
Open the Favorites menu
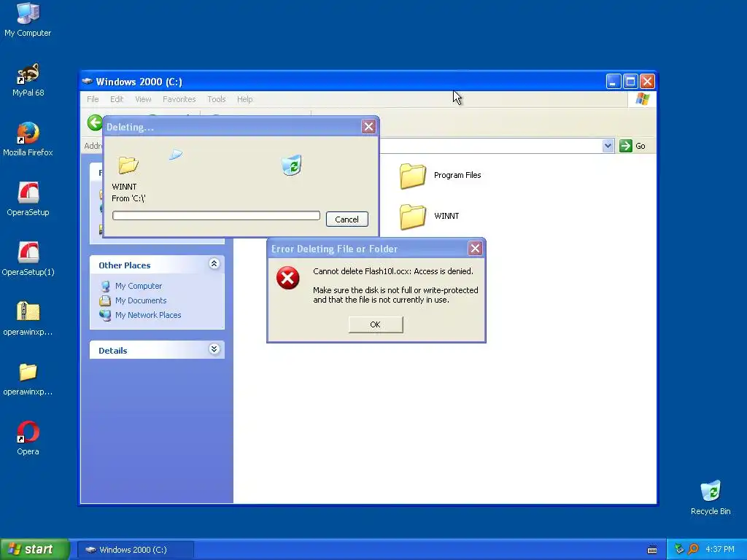[179, 99]
